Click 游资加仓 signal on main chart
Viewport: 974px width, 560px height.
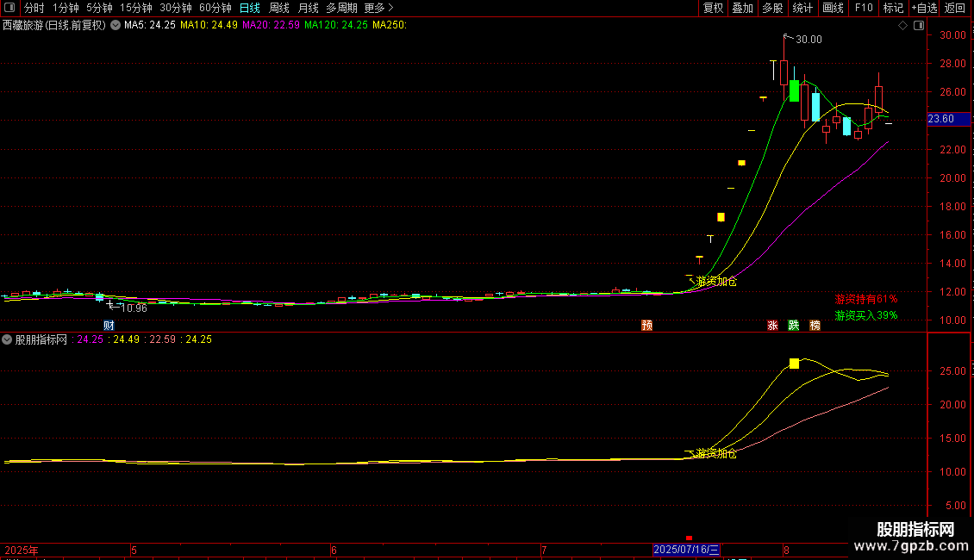point(716,282)
